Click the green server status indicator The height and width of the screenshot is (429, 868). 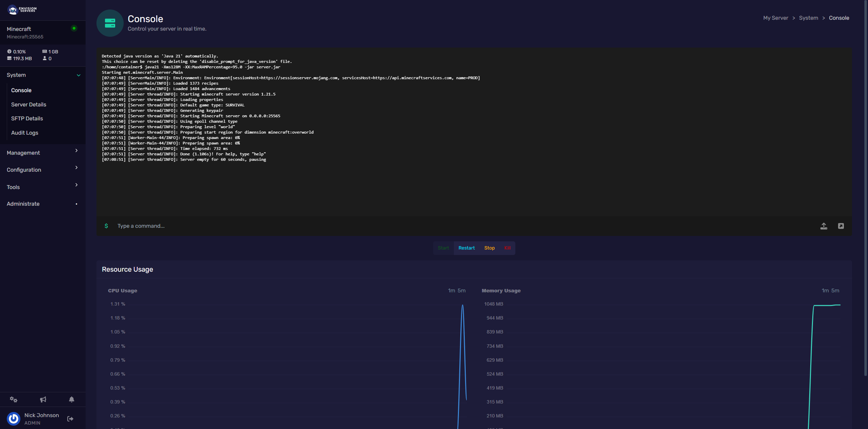coord(74,28)
